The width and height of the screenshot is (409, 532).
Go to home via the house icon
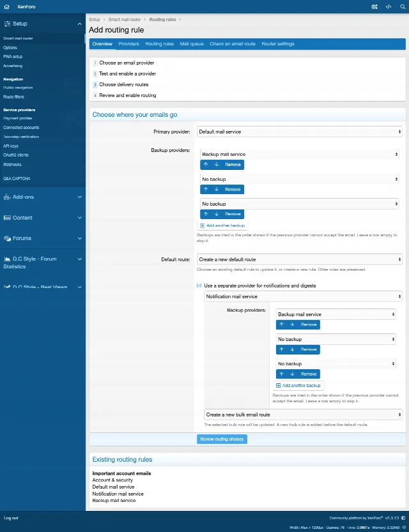tap(7, 7)
